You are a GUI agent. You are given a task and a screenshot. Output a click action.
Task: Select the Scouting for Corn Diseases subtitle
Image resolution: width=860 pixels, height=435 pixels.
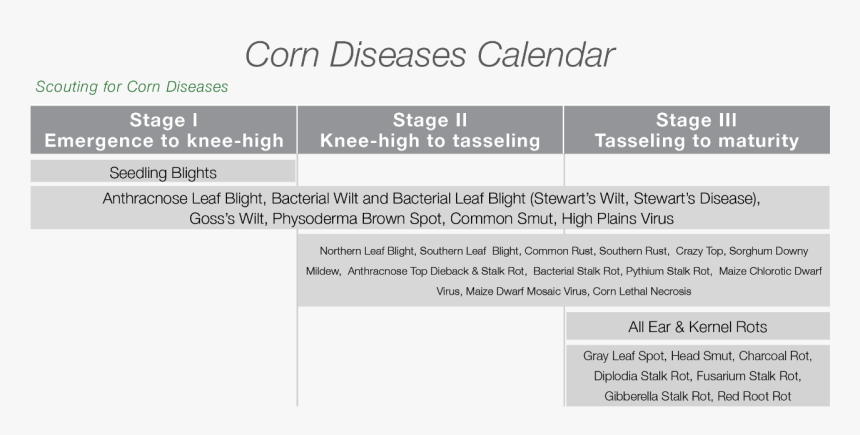coord(132,87)
